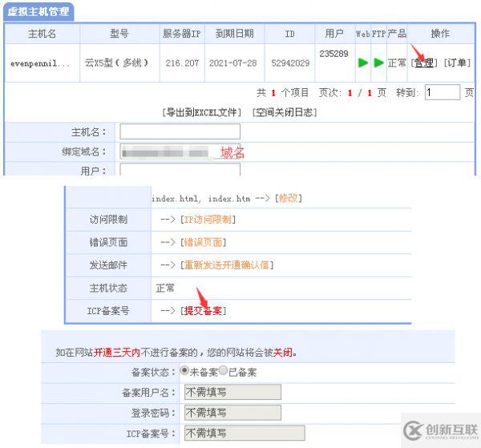Click the 登录密码 field
Screen dimensions: 481x448
coord(232,413)
